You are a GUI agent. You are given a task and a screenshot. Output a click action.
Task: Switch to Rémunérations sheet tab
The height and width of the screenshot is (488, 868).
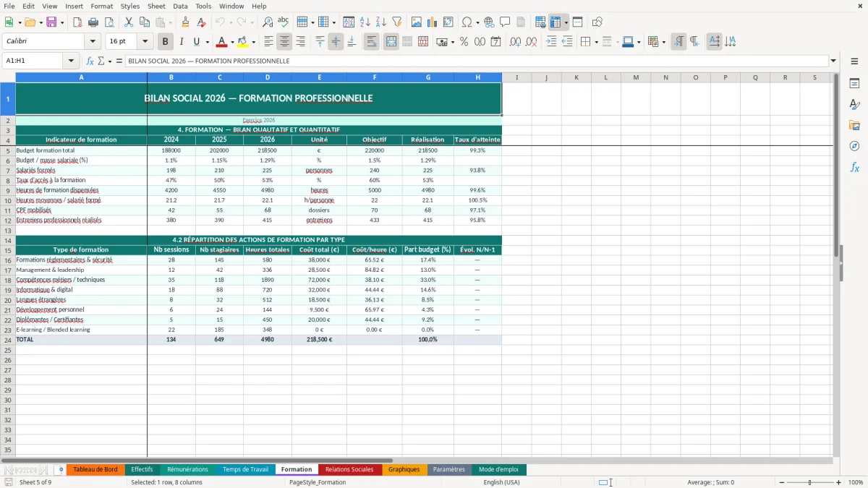pos(187,469)
